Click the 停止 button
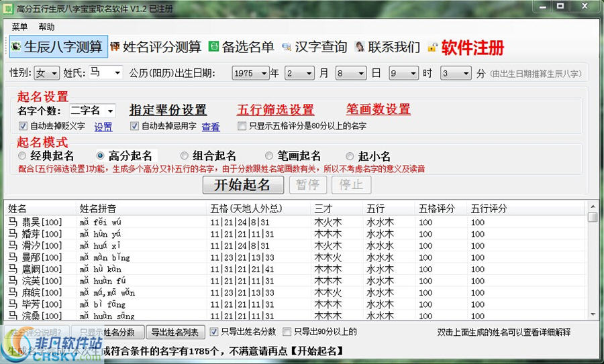This screenshot has height=364, width=604. (x=351, y=185)
